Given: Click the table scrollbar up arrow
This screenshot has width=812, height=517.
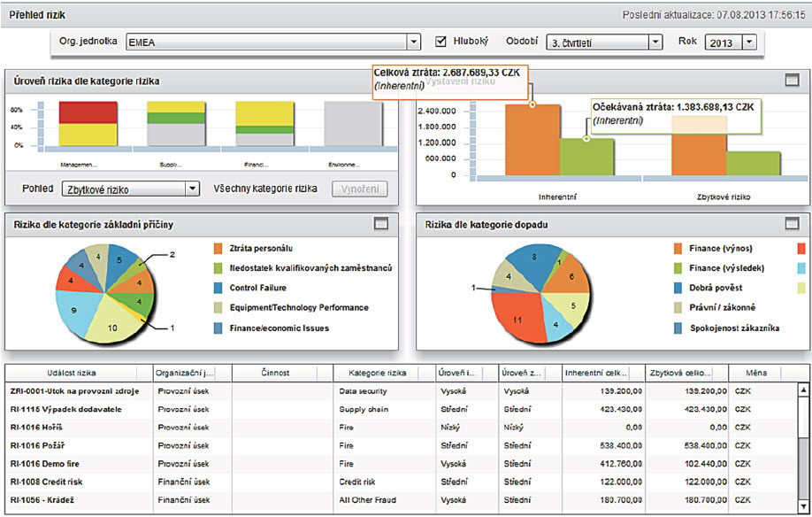Looking at the screenshot, I should (803, 390).
